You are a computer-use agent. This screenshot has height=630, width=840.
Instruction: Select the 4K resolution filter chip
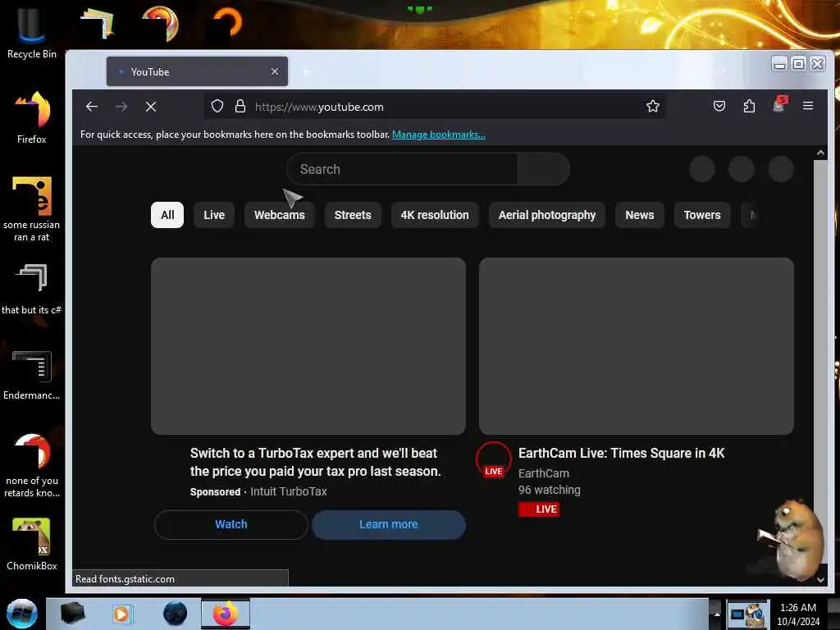click(x=435, y=215)
